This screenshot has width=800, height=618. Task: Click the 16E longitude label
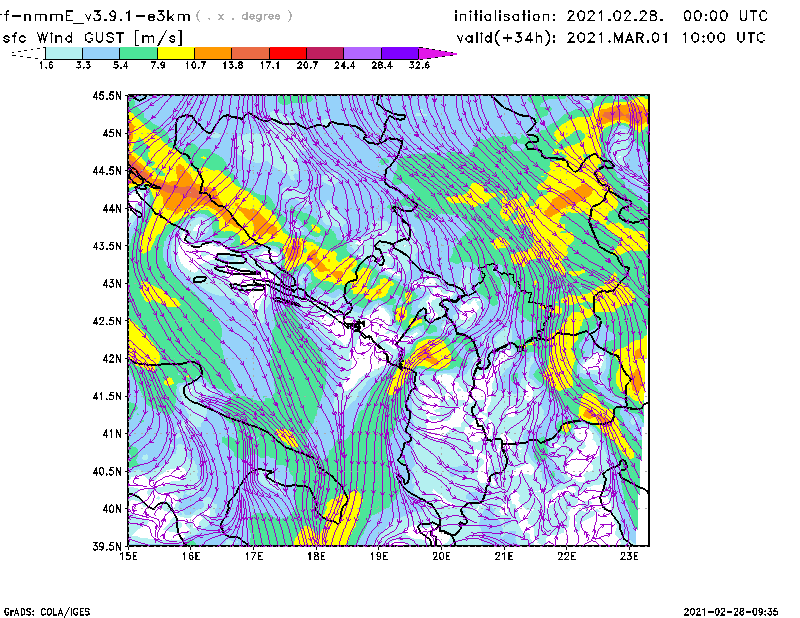191,556
